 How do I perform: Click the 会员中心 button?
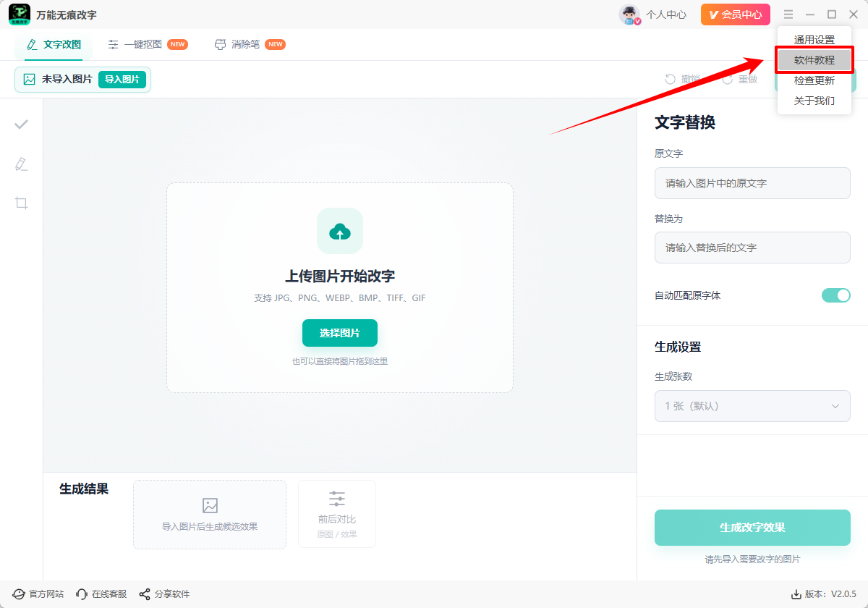click(x=735, y=14)
